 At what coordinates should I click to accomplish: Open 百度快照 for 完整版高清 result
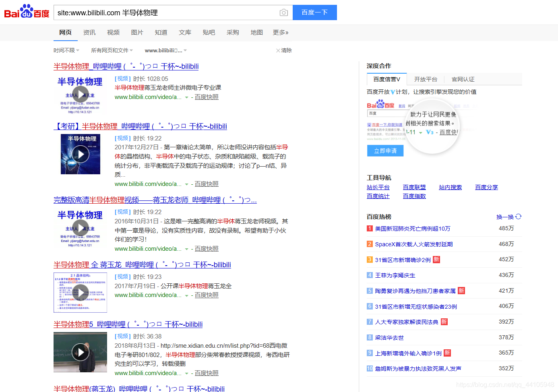[207, 249]
